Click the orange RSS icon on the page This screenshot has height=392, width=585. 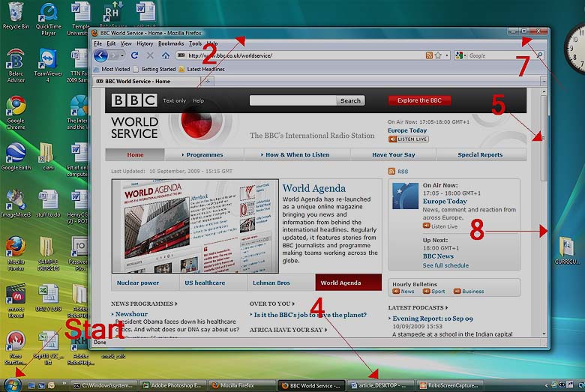point(392,172)
